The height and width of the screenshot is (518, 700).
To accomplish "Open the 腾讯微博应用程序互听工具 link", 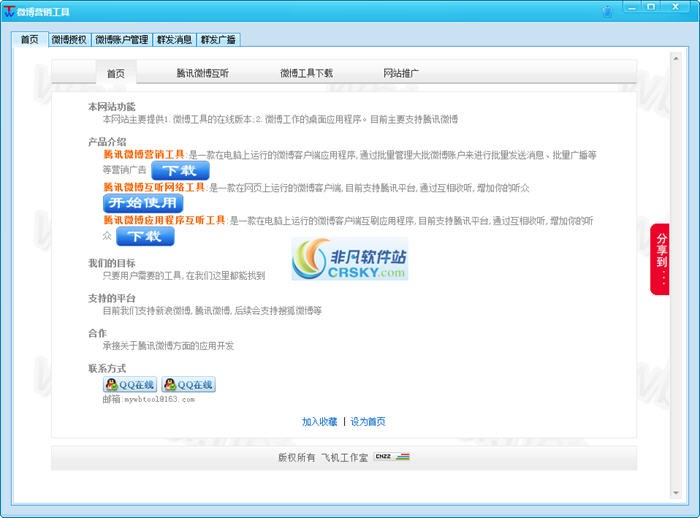I will click(164, 220).
